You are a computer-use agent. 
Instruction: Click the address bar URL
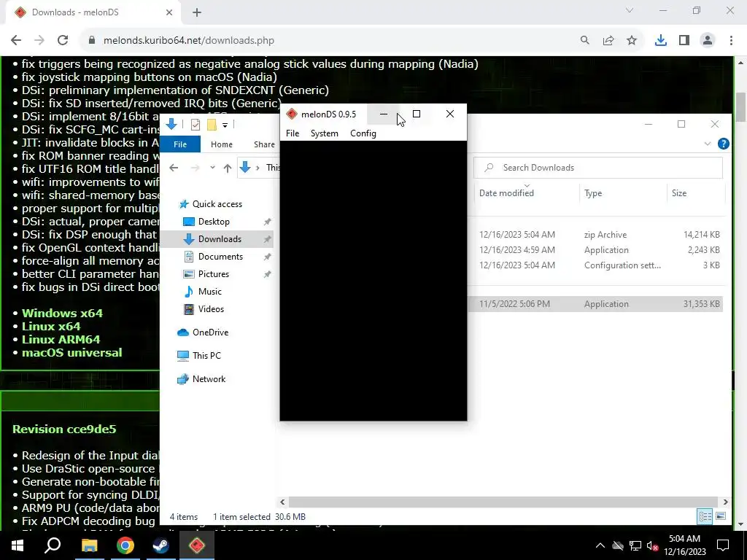[x=189, y=41]
